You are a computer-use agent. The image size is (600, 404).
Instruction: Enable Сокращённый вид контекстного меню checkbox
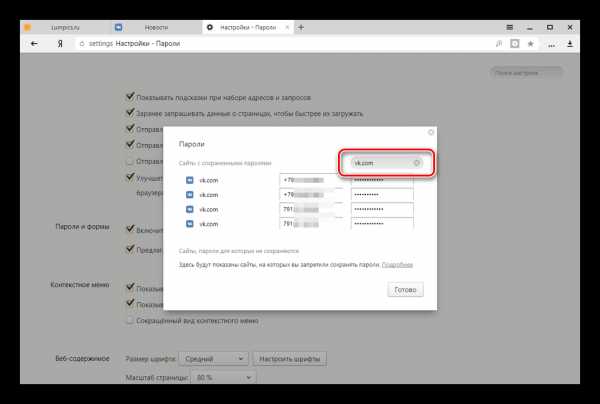130,320
